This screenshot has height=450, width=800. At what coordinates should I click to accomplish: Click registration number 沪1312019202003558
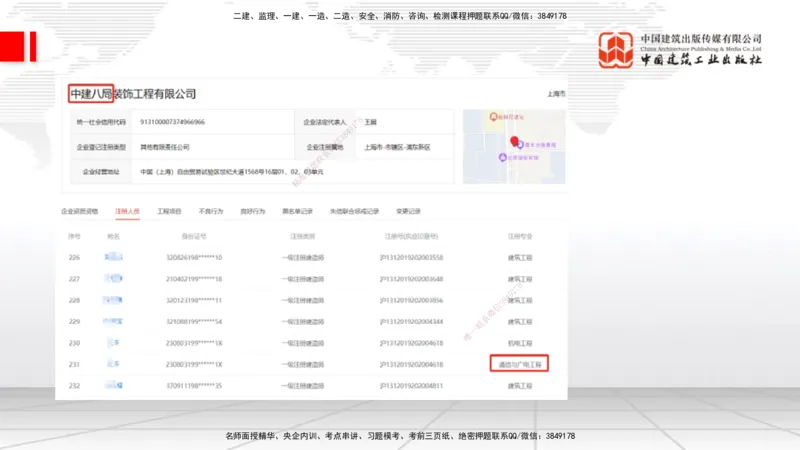[x=411, y=258]
